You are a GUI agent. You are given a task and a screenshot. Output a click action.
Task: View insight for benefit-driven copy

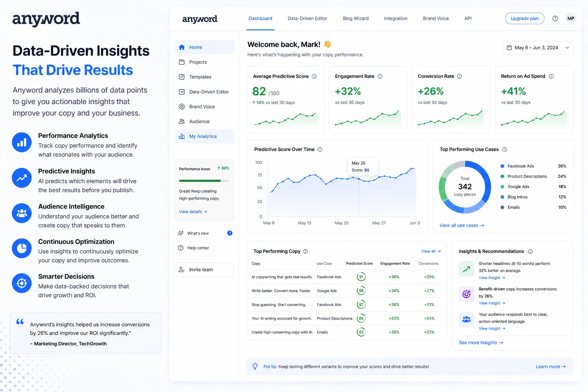(x=492, y=303)
